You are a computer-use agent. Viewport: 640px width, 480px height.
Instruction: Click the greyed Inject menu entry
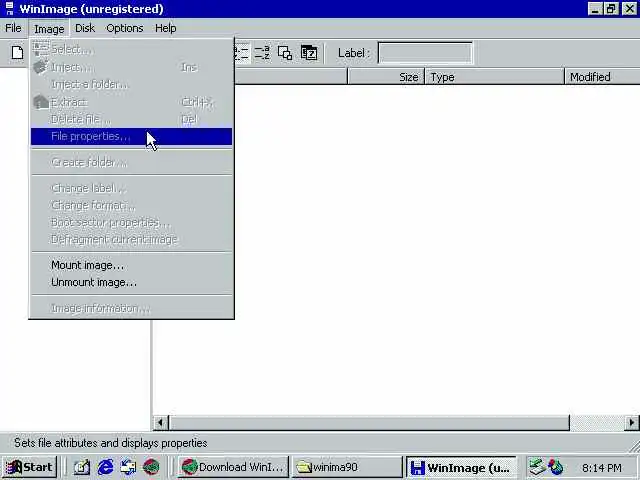131,67
